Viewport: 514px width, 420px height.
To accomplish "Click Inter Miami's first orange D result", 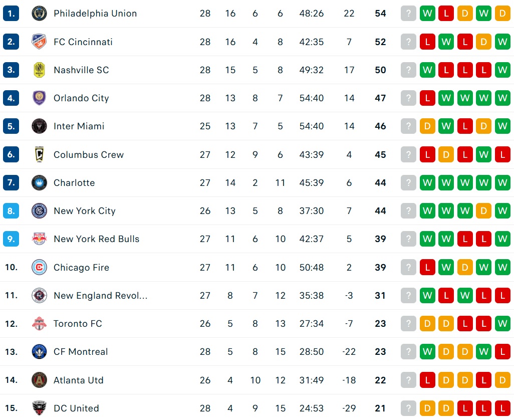I will tap(427, 126).
